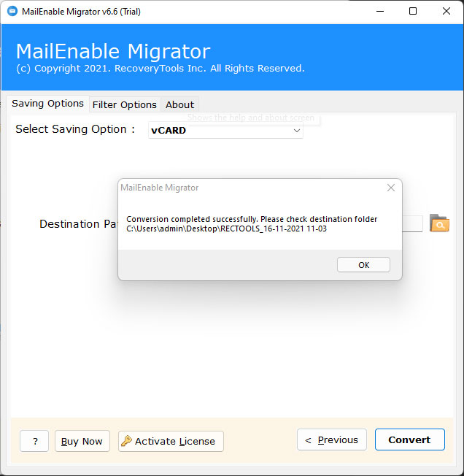
Task: Click the destination path input field
Action: 412,223
